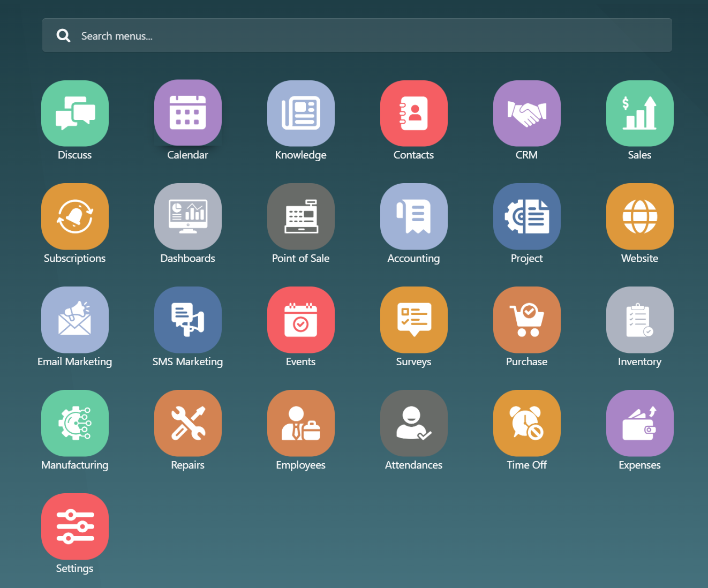
Task: Launch the Inventory app
Action: click(x=640, y=320)
